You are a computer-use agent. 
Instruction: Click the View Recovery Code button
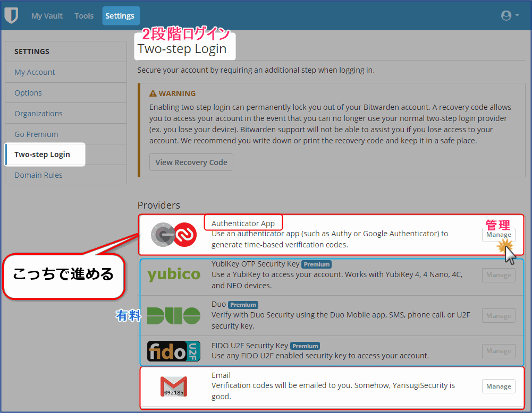pos(191,162)
